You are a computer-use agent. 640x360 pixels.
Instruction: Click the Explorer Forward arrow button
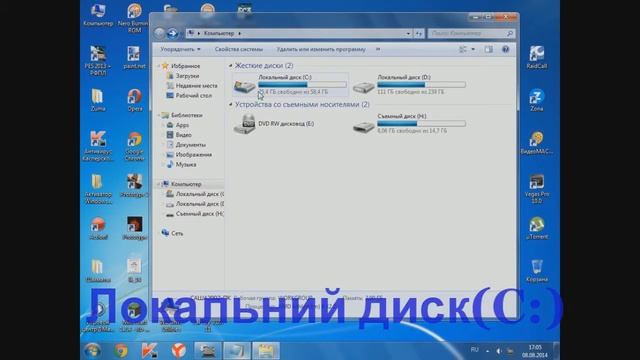point(172,33)
